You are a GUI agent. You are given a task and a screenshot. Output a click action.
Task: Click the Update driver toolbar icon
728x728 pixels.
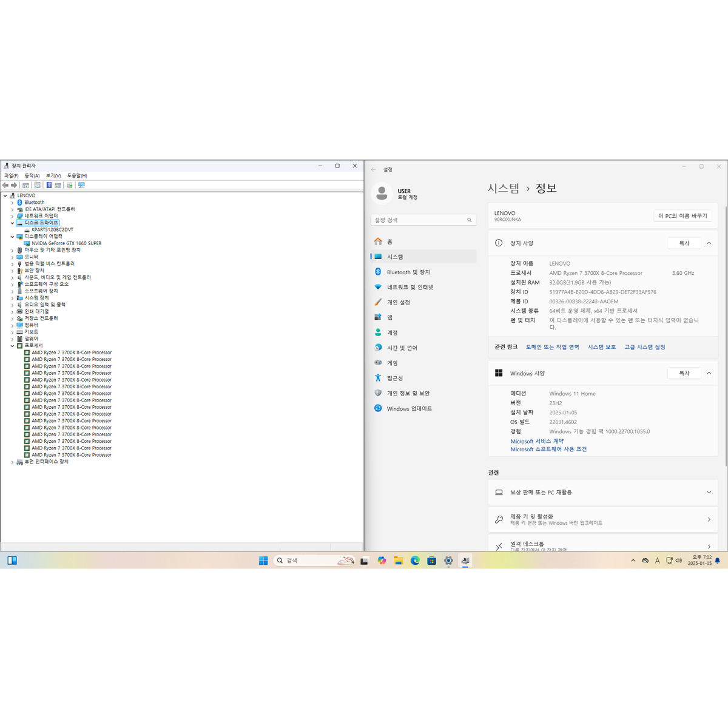coord(70,185)
